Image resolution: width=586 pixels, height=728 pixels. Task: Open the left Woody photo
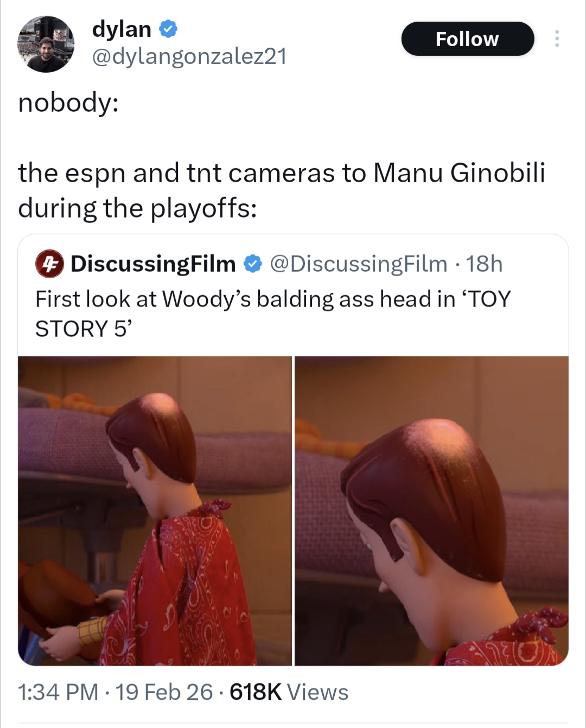pyautogui.click(x=155, y=511)
